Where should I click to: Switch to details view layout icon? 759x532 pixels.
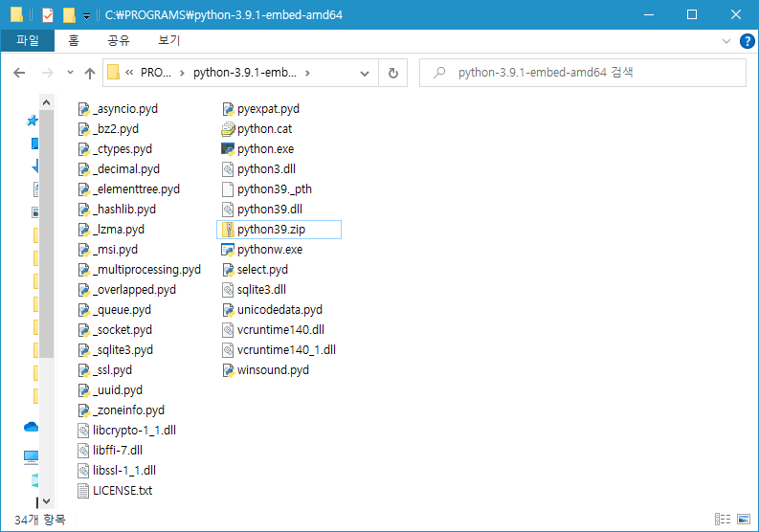pos(723,520)
